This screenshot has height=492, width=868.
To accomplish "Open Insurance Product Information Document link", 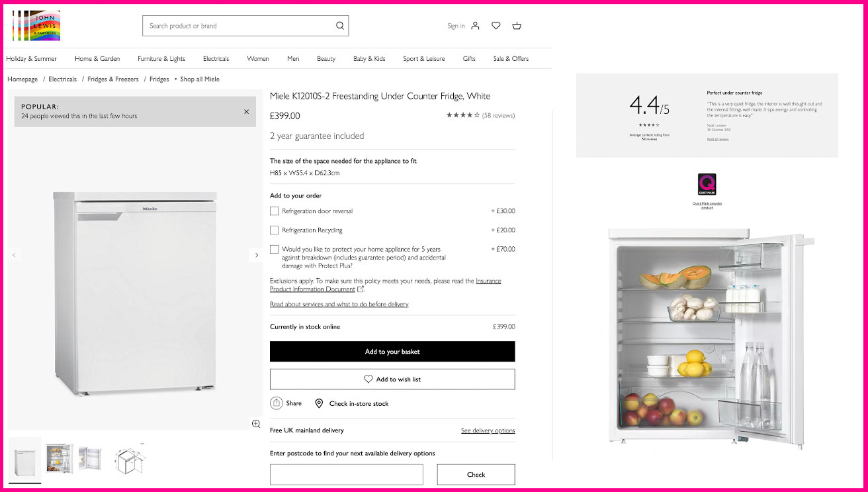I will point(385,285).
